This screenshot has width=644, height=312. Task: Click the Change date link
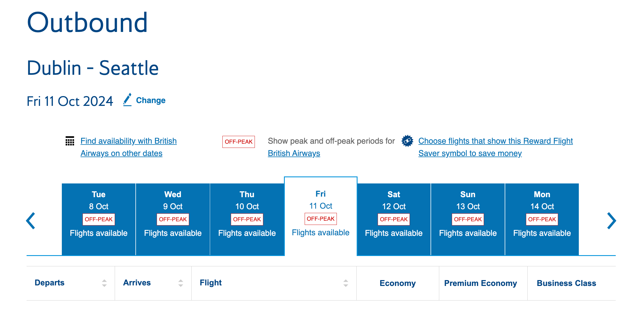[x=151, y=100]
